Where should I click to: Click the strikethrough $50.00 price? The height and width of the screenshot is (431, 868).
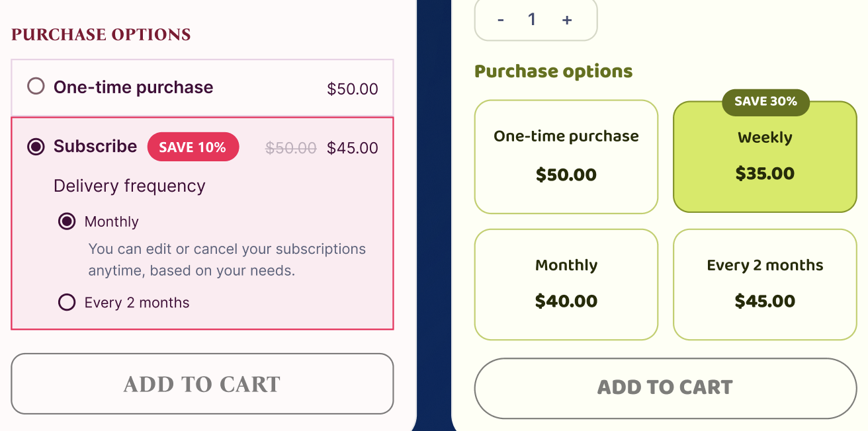tap(291, 148)
